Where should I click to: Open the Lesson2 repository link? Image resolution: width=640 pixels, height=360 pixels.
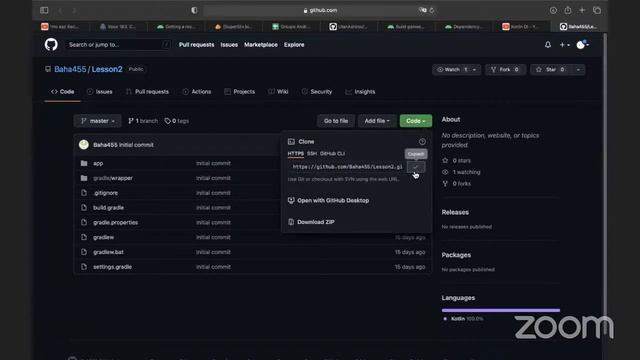(x=107, y=69)
